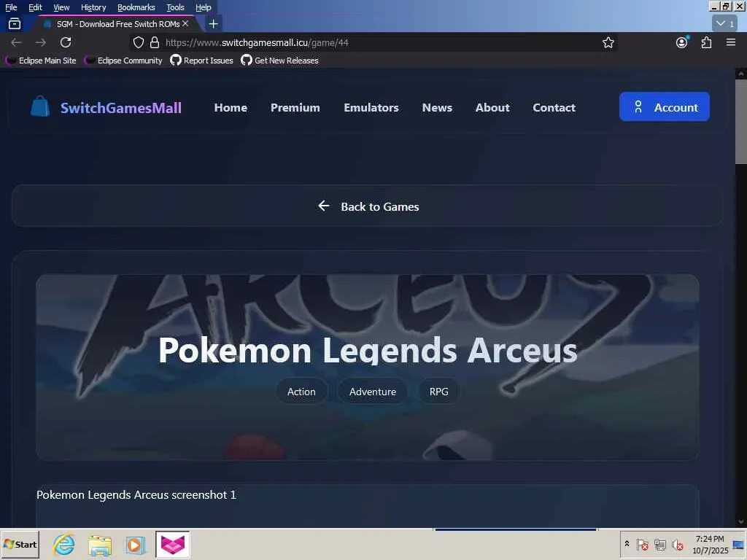Open the History menu
This screenshot has height=560, width=747.
tap(93, 7)
